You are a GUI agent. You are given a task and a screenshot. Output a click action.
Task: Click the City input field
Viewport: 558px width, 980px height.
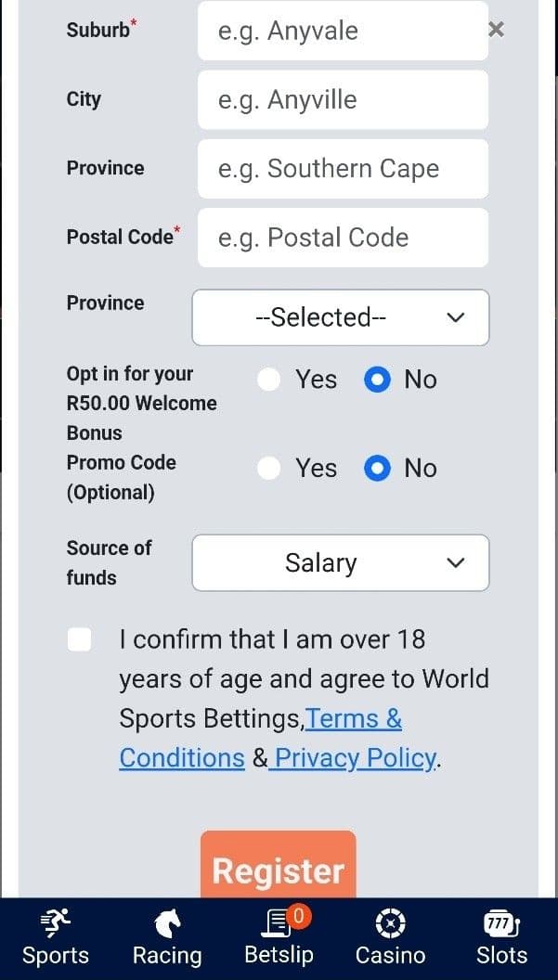(343, 99)
